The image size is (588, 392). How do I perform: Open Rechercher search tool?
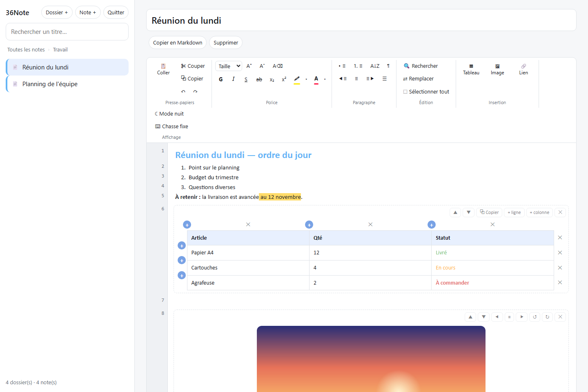point(421,66)
